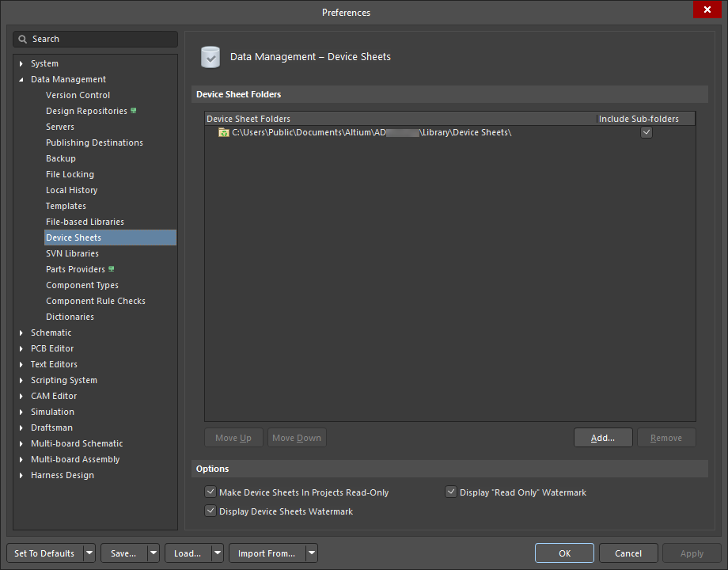The image size is (728, 570).
Task: Click the Load... button
Action: tap(188, 553)
